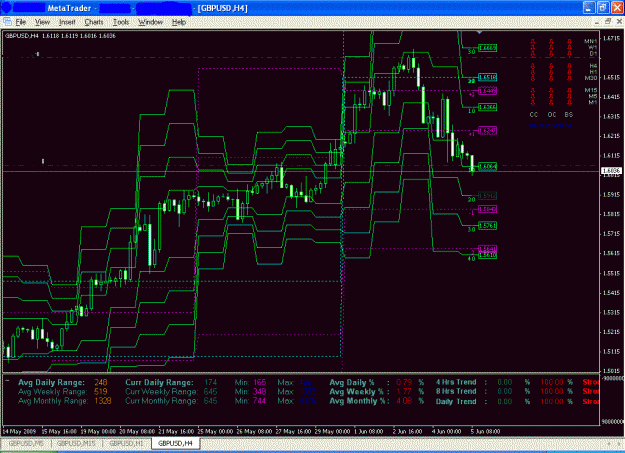Click the MN1 timeframe label
The height and width of the screenshot is (453, 625).
point(590,41)
